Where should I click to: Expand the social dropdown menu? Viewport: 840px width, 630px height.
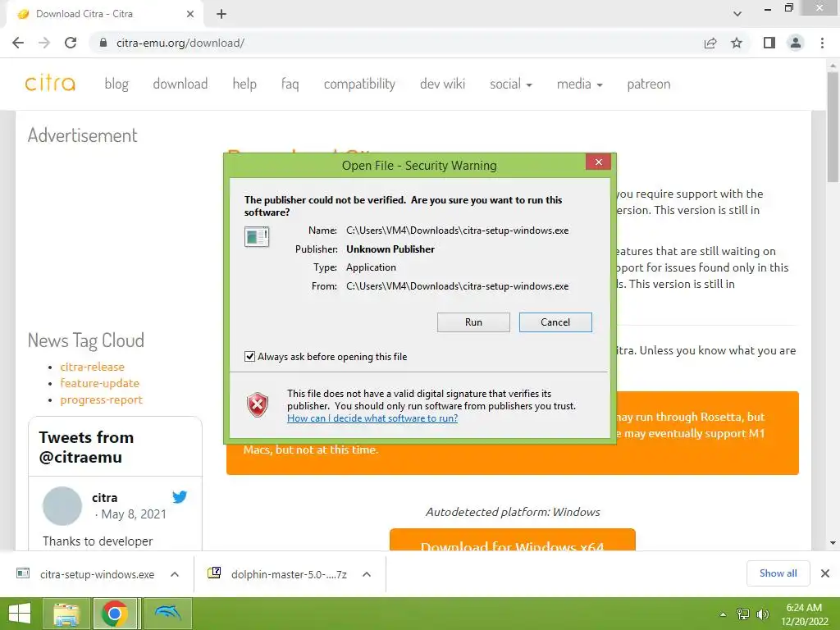coord(510,84)
